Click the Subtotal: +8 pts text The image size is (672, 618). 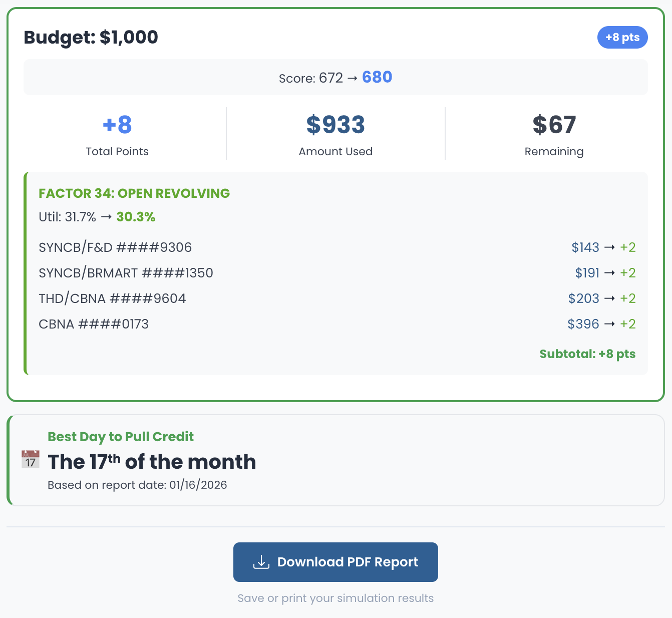pyautogui.click(x=587, y=354)
